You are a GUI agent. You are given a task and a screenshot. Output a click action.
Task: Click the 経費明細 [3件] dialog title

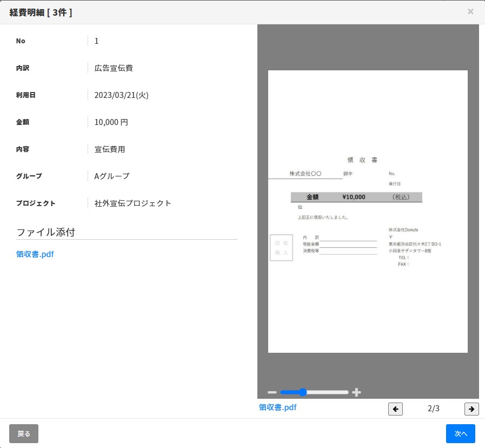[39, 11]
